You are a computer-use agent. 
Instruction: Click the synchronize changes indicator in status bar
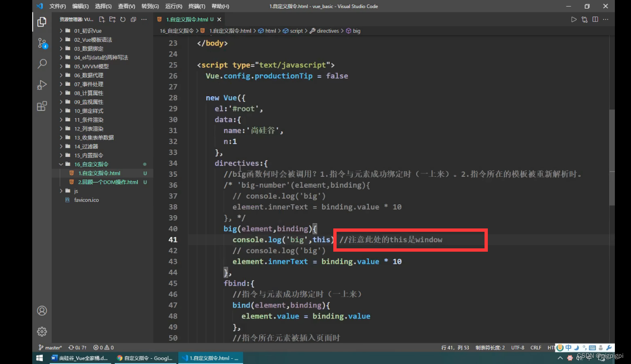coord(78,347)
